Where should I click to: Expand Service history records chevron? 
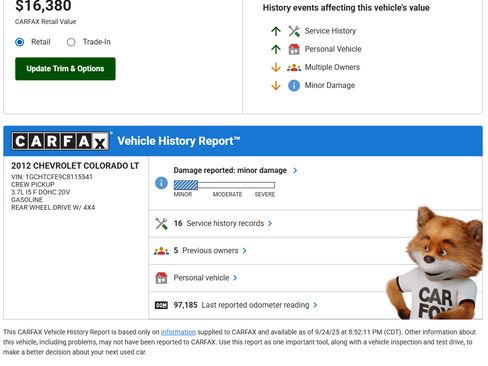pyautogui.click(x=270, y=223)
